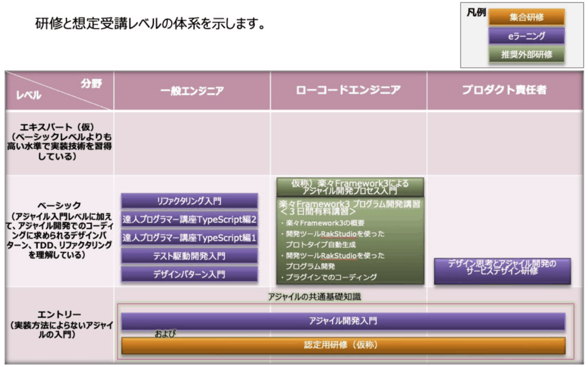This screenshot has width=588, height=367.
Task: Open the 楽々Framework3によるアジャイル開発プロセス入門 box
Action: 350,187
